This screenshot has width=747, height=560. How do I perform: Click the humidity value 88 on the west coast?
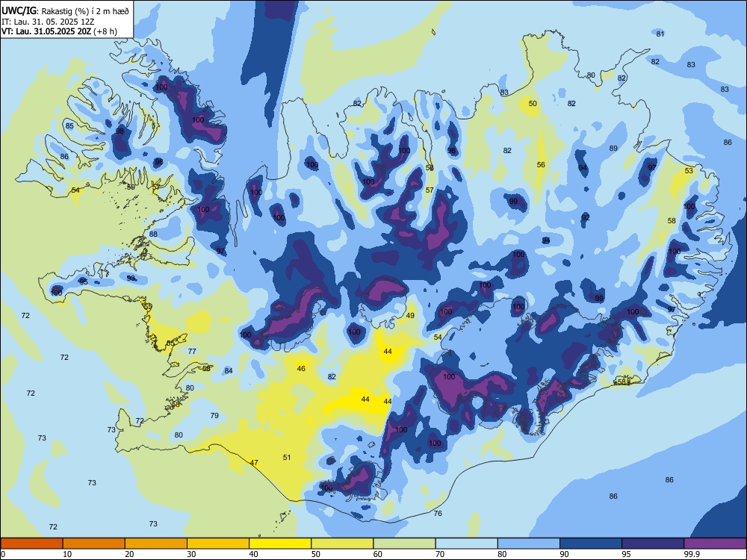(x=153, y=234)
